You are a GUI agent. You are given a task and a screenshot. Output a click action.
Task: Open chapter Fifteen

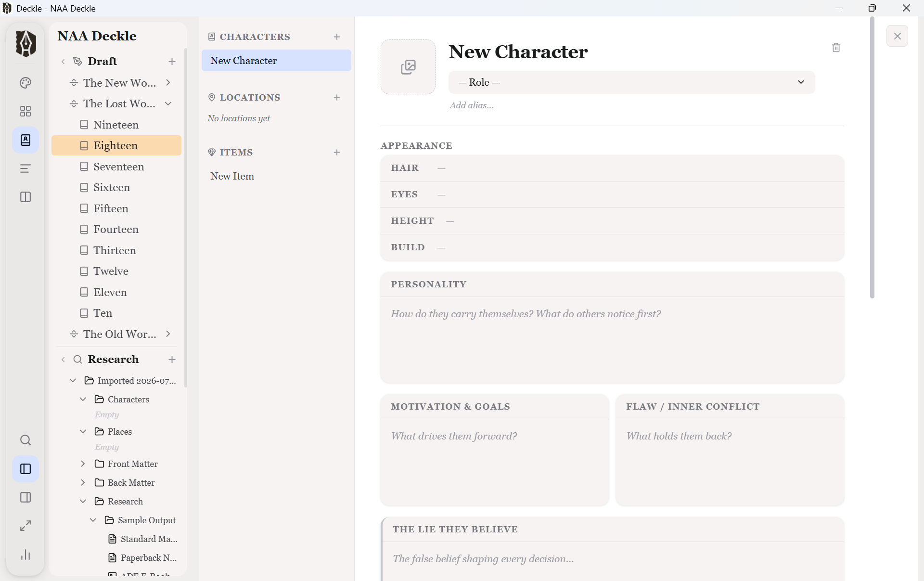pyautogui.click(x=116, y=208)
